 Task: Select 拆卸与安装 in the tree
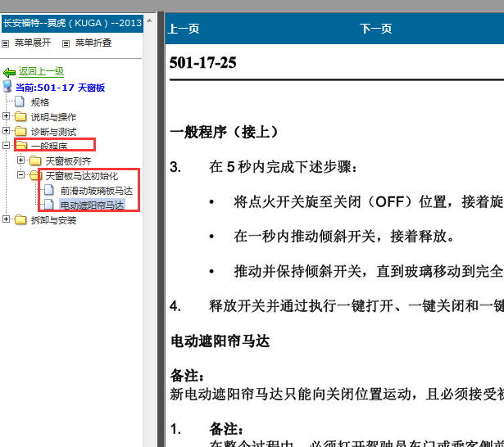coord(53,220)
